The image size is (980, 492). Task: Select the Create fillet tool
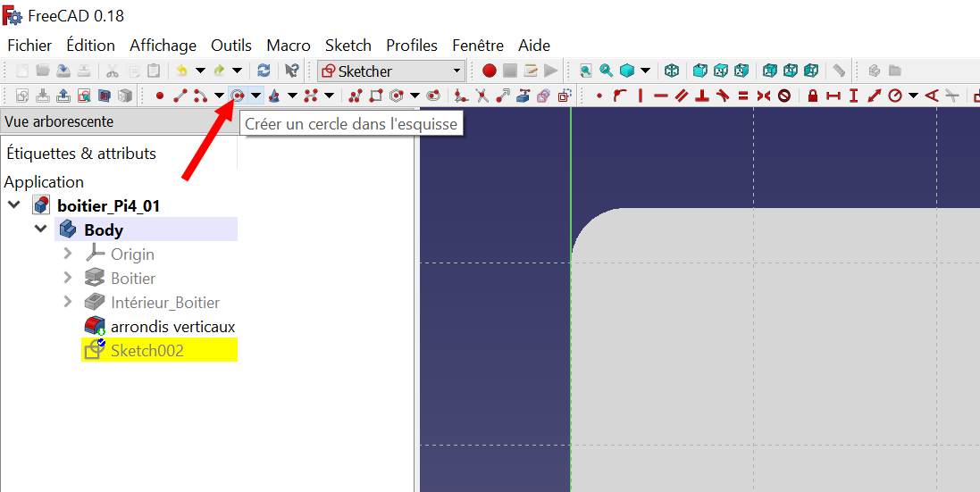coord(461,96)
